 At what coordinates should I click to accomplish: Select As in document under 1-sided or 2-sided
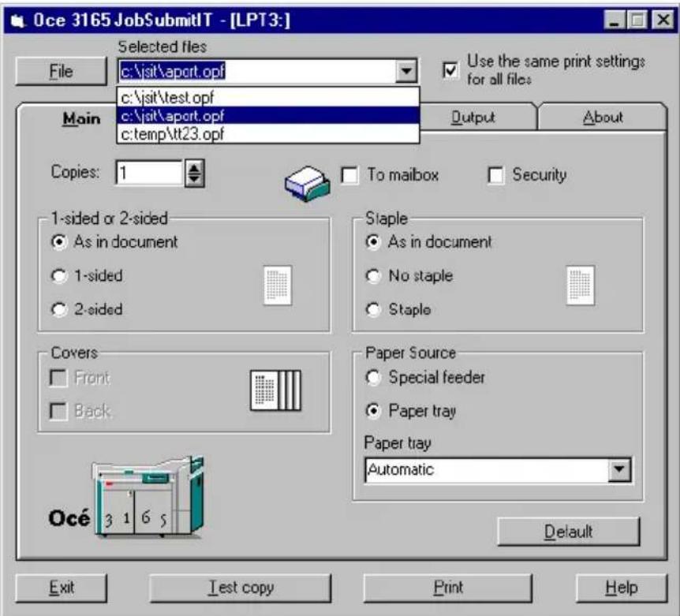(59, 241)
